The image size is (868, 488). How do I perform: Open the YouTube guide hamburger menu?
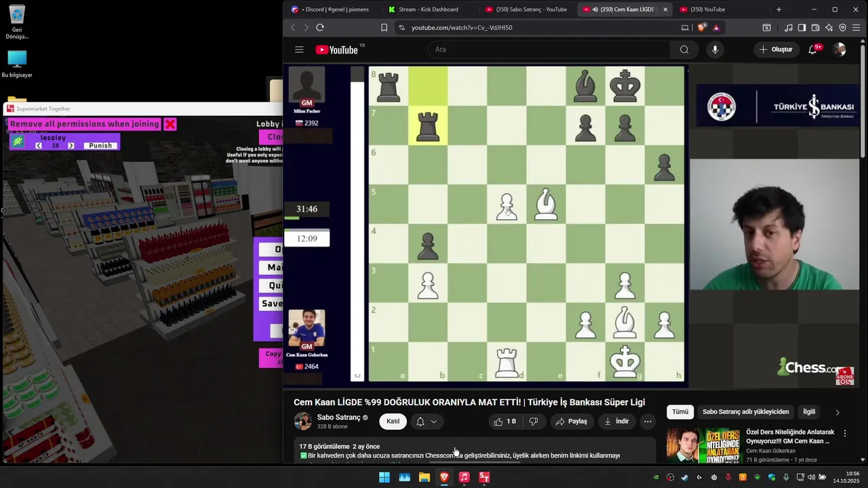pos(299,49)
